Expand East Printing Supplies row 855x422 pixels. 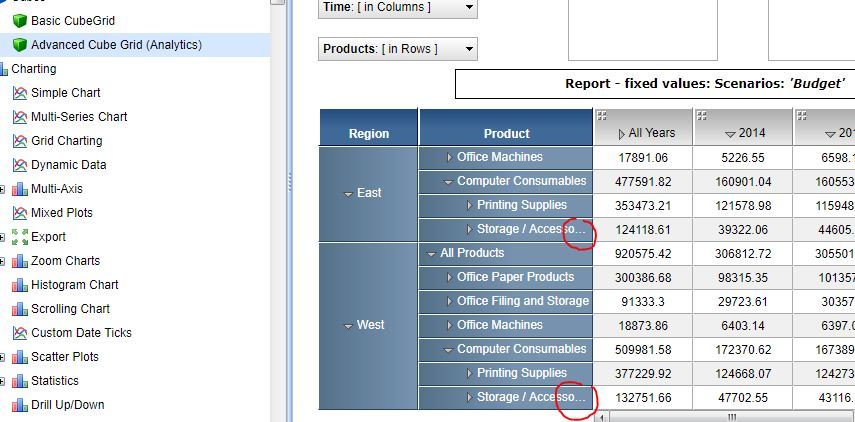tap(469, 206)
